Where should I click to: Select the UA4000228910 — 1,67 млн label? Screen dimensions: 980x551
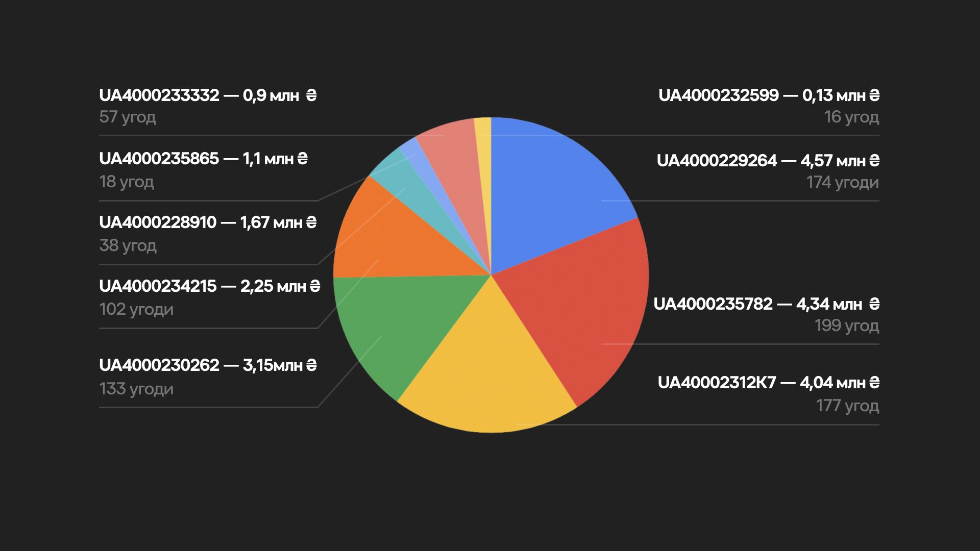click(208, 222)
